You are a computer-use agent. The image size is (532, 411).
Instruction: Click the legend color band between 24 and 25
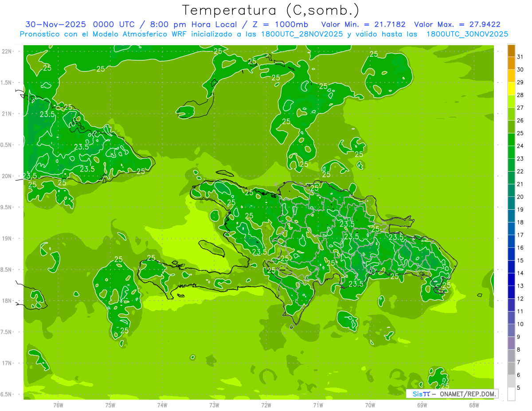click(511, 140)
